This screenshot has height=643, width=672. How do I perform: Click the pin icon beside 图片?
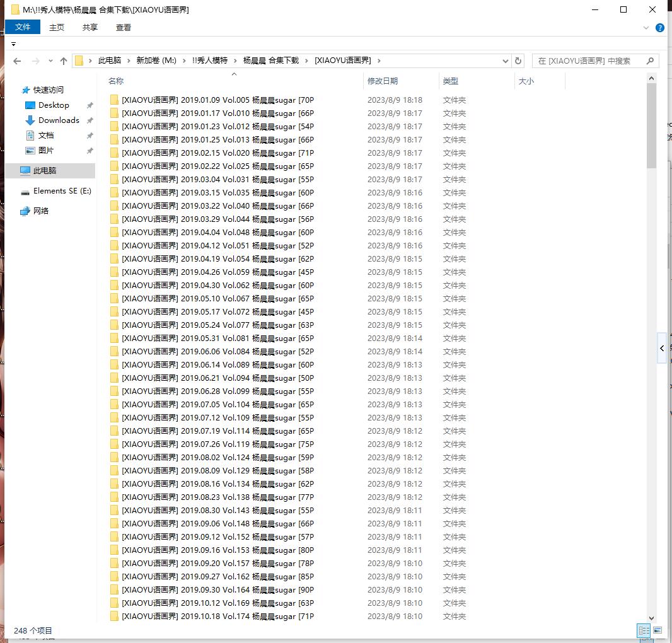(90, 151)
